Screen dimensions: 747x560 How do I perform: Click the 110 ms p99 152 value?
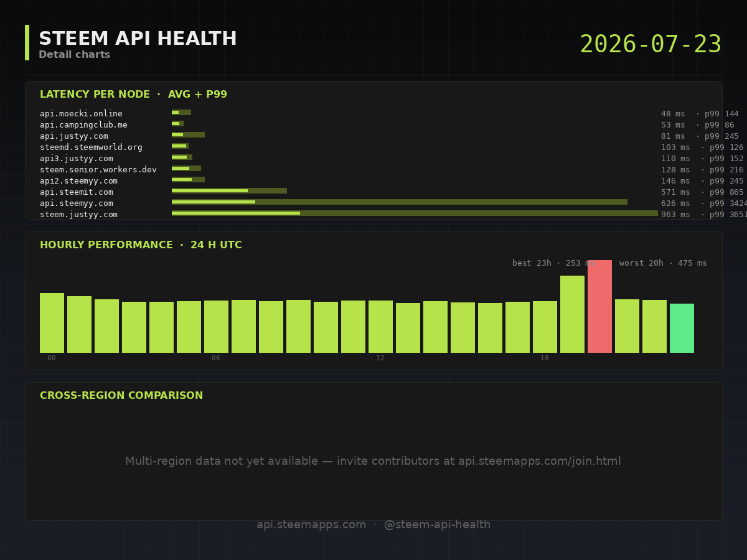click(x=702, y=159)
